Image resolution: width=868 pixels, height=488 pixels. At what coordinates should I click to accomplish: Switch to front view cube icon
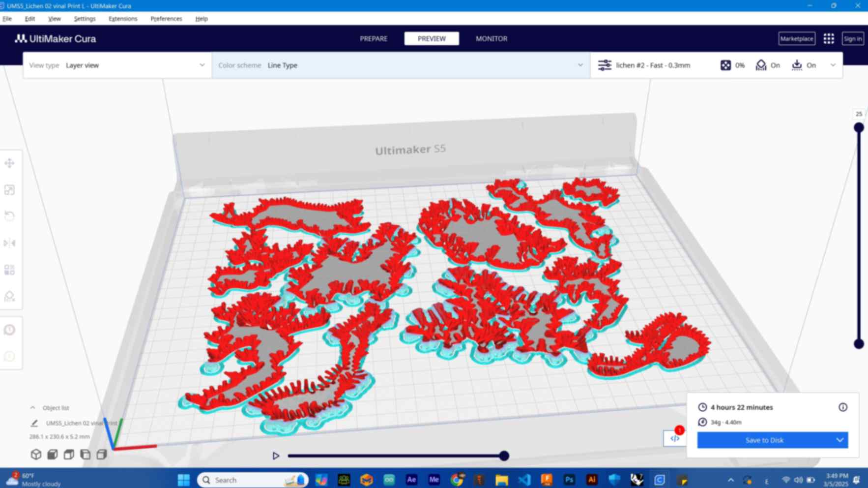tap(53, 454)
